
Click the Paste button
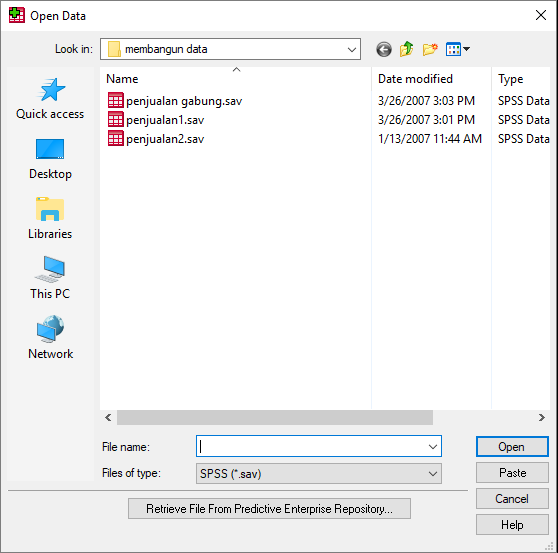click(512, 473)
